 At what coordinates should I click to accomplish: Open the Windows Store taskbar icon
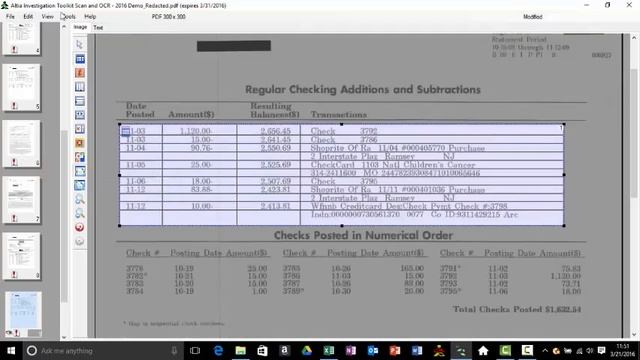pos(262,351)
